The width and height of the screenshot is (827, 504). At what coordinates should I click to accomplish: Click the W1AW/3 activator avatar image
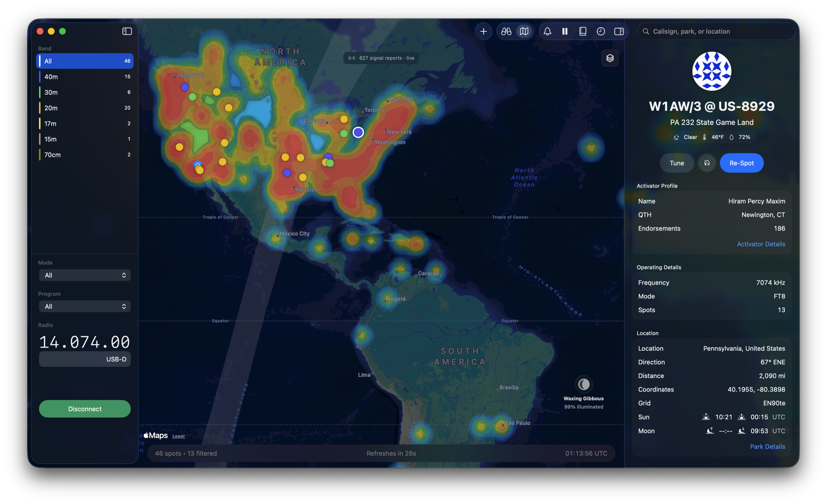(x=712, y=71)
